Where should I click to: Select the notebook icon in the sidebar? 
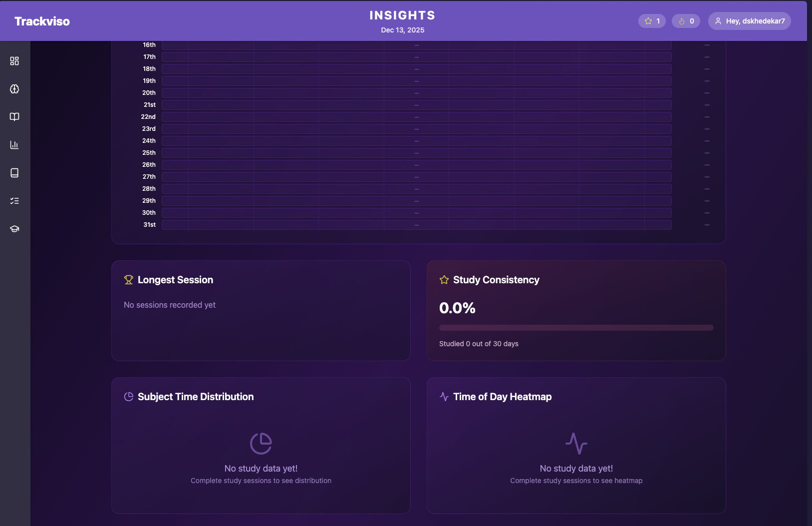(x=14, y=173)
